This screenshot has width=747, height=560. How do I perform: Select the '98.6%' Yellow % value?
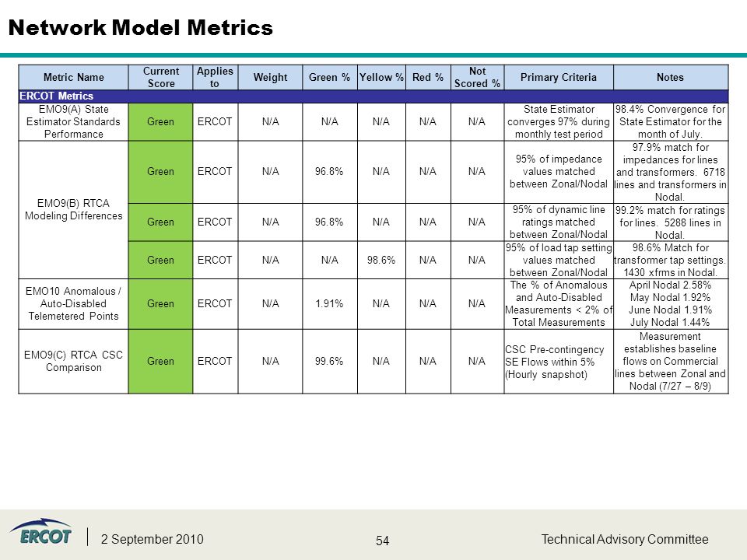coord(381,260)
